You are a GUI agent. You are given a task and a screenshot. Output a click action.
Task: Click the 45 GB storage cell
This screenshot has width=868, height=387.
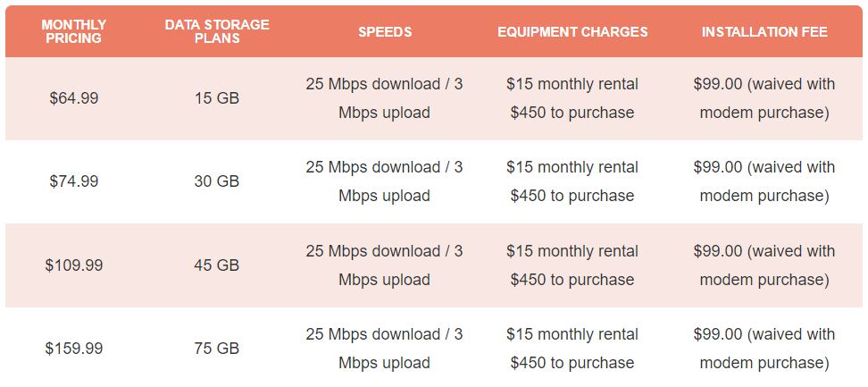[x=217, y=265]
